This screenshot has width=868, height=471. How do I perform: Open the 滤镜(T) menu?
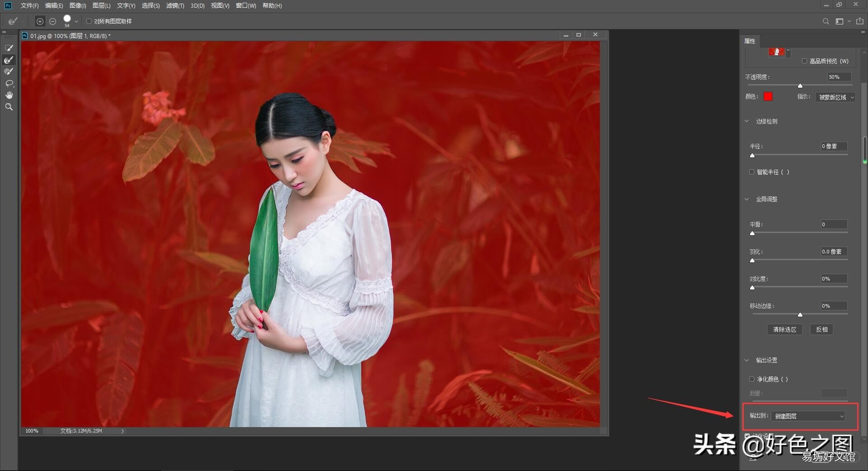pos(175,5)
